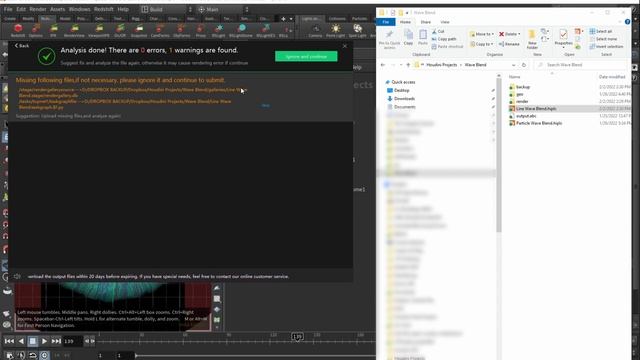The width and height of the screenshot is (640, 360).
Task: Open Explorer File tab
Action: [386, 22]
